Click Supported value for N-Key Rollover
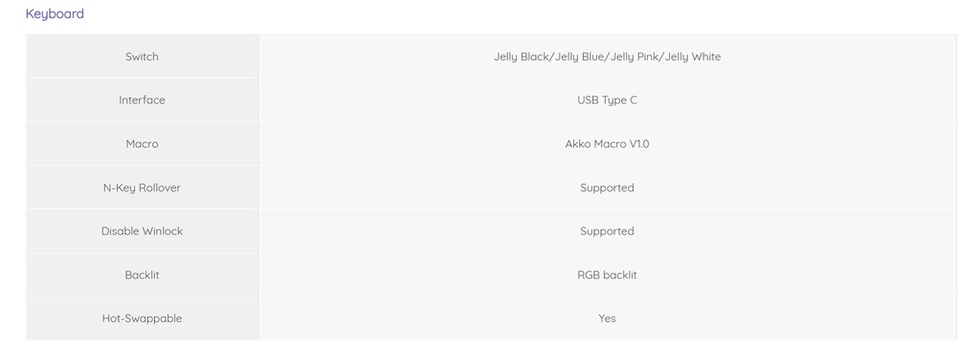 click(607, 187)
